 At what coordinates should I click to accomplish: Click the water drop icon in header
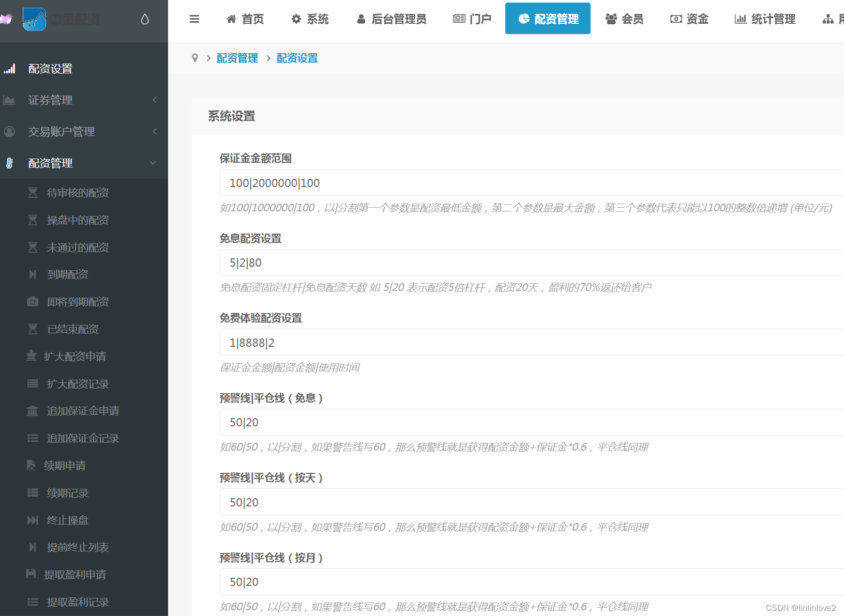[x=145, y=19]
